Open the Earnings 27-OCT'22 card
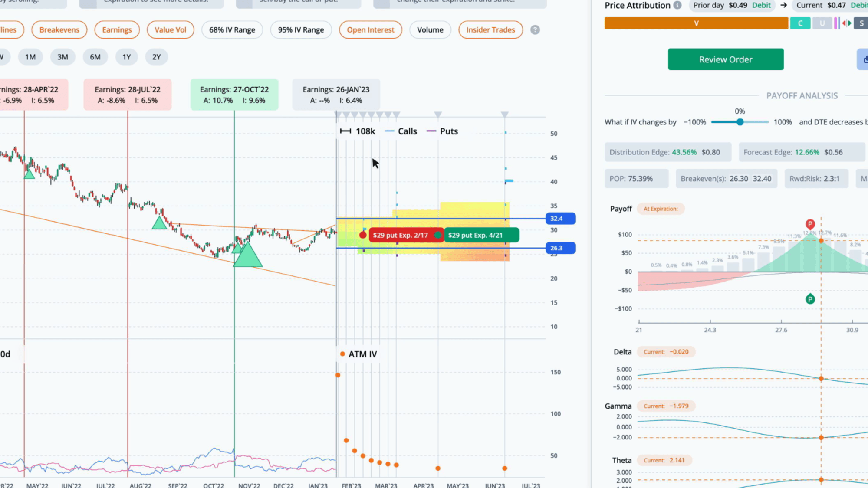This screenshot has height=488, width=868. 234,95
